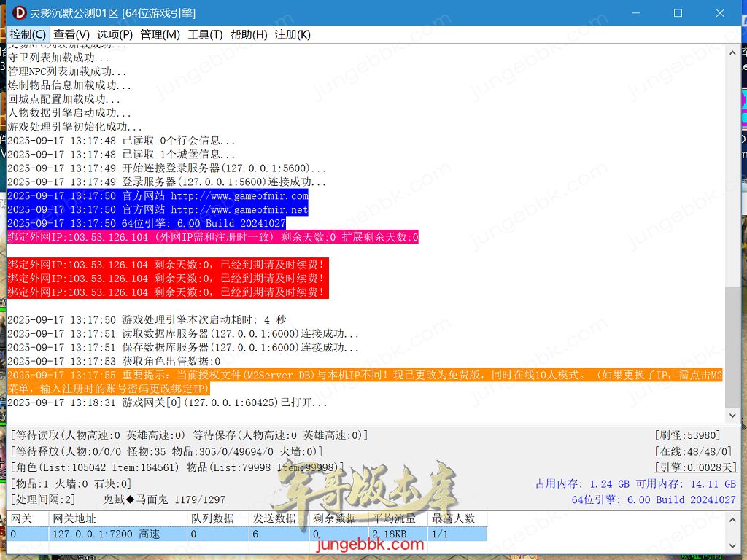
Task: Click the red D application icon in title bar
Action: [20, 13]
